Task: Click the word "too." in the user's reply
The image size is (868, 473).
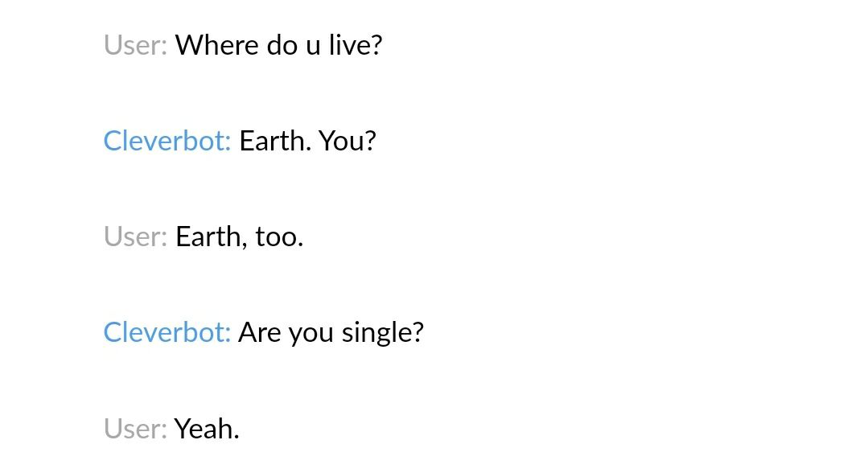Action: [x=279, y=236]
